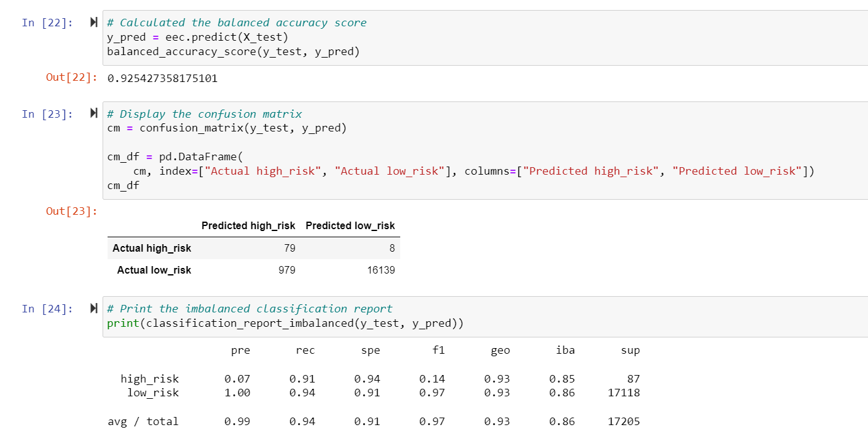Run cell In [24] with its play icon
This screenshot has width=868, height=442.
94,309
